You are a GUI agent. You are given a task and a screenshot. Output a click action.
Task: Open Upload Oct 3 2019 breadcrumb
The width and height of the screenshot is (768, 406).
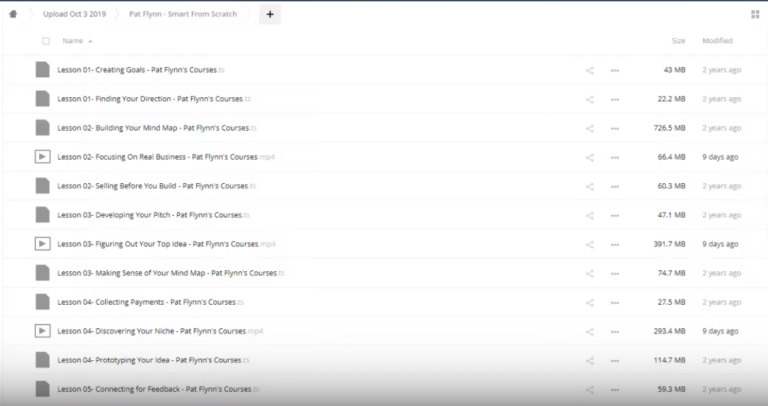click(74, 14)
